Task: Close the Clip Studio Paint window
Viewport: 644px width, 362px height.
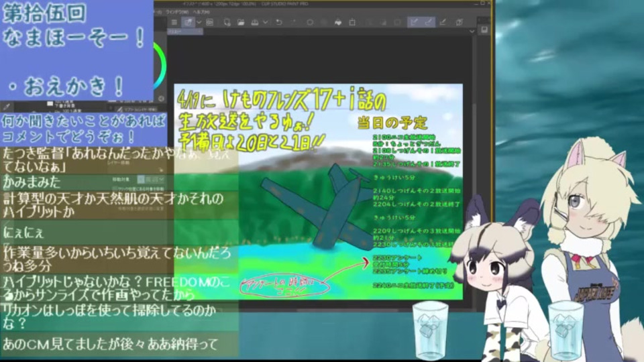Action: point(489,3)
